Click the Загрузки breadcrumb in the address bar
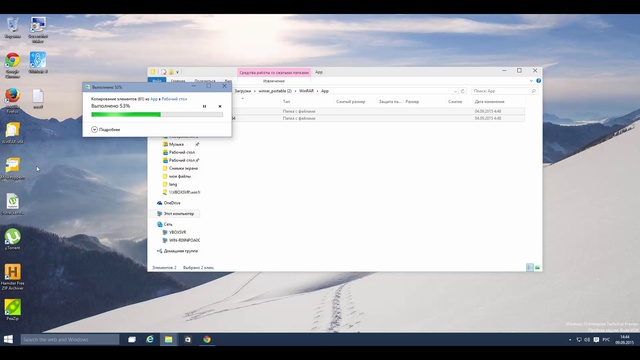This screenshot has height=360, width=640. 243,91
